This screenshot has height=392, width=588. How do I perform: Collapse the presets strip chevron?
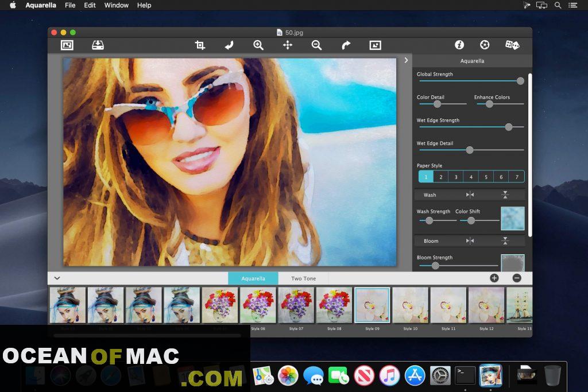tap(57, 278)
